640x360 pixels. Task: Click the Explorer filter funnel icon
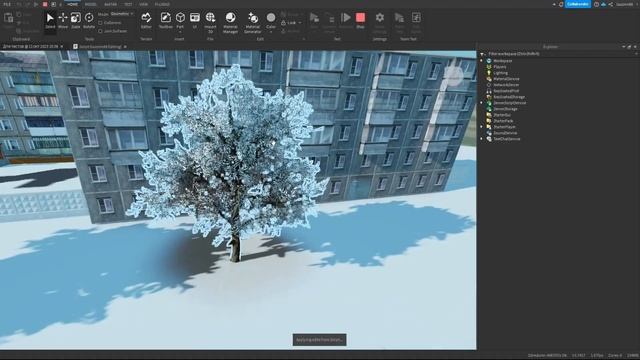point(482,53)
